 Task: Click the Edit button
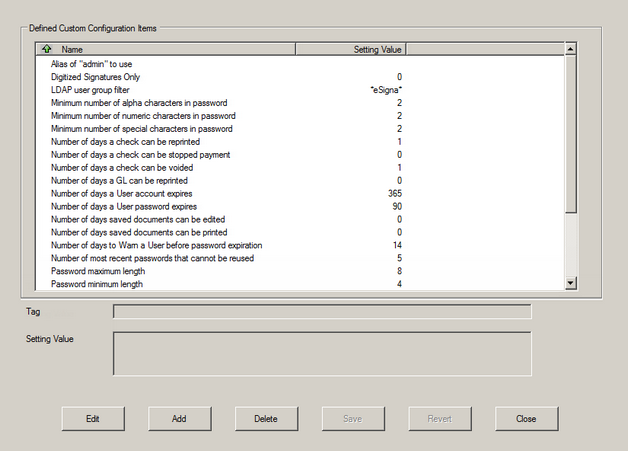point(93,419)
